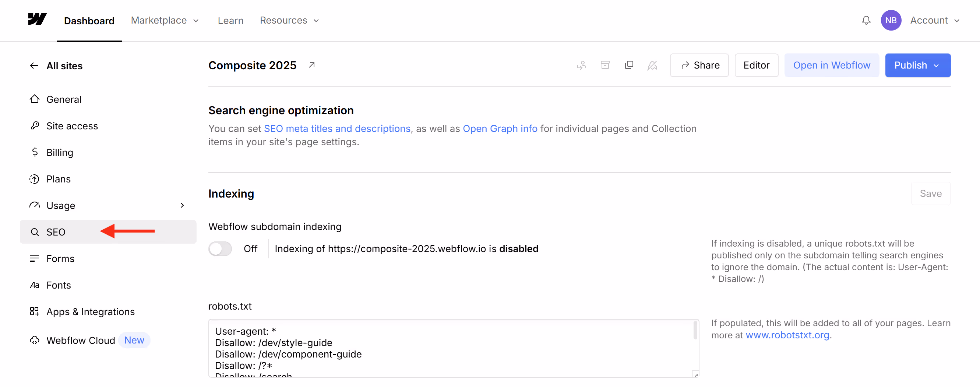Click the NB avatar

(x=891, y=20)
